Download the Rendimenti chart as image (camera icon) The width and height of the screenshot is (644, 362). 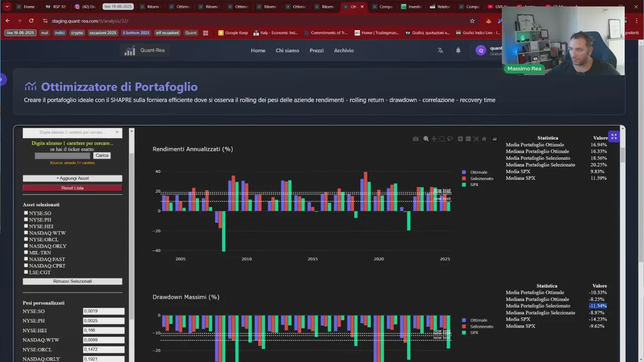pos(416,139)
